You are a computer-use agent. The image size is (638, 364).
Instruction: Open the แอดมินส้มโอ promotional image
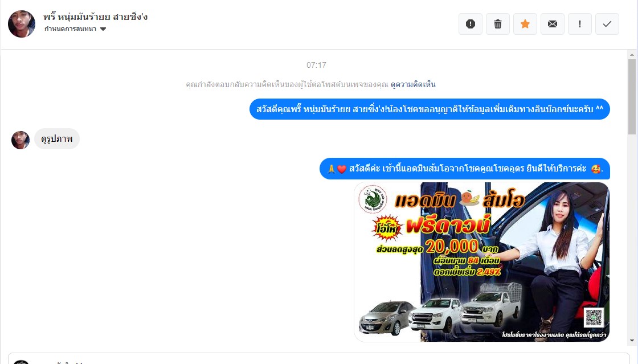click(482, 262)
